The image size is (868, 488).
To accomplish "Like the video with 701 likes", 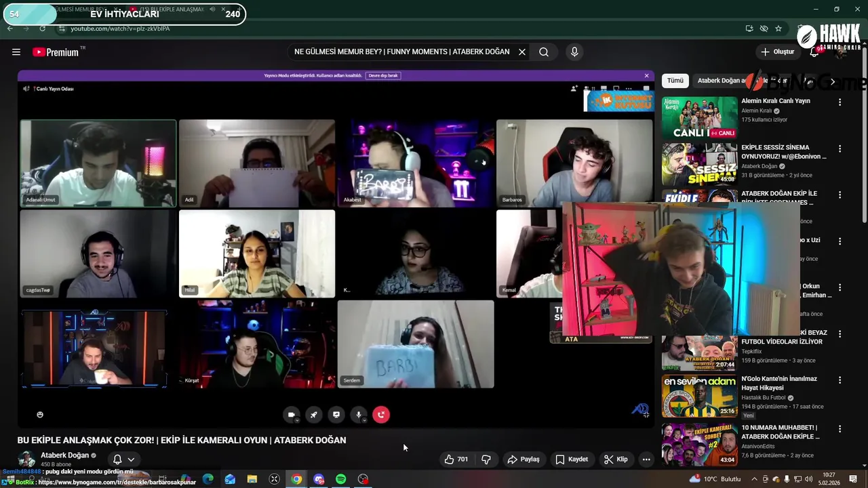I will coord(456,460).
